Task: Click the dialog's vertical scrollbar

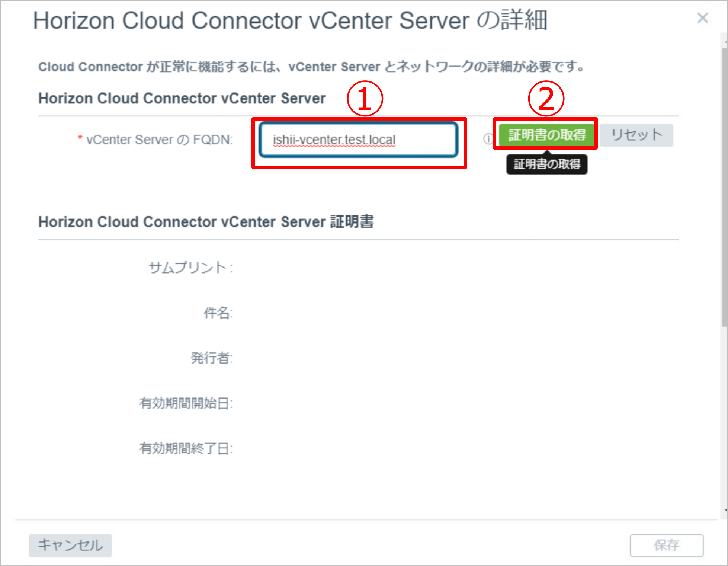Action: click(724, 188)
